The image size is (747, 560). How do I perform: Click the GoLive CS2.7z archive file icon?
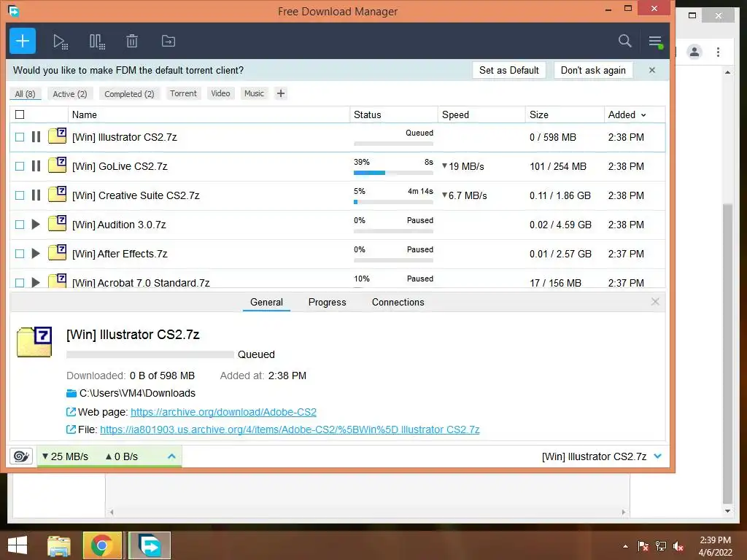[x=57, y=165]
